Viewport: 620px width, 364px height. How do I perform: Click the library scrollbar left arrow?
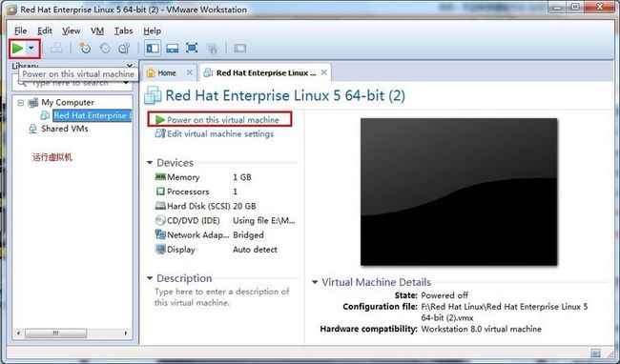click(x=18, y=334)
